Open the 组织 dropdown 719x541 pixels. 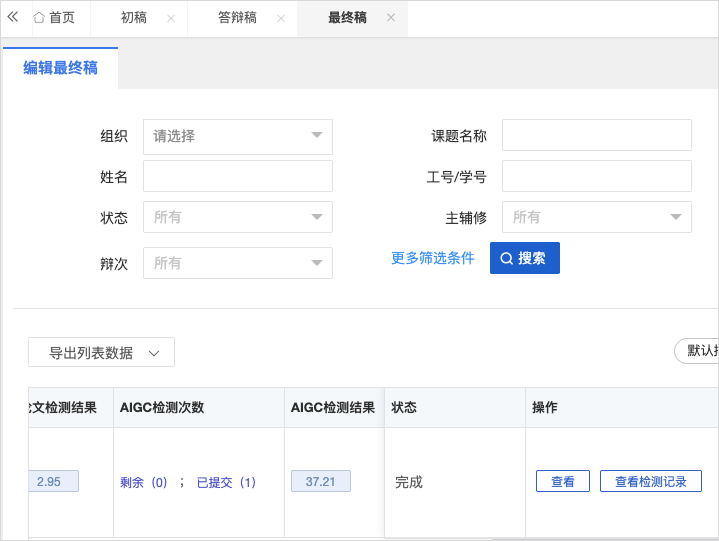238,137
